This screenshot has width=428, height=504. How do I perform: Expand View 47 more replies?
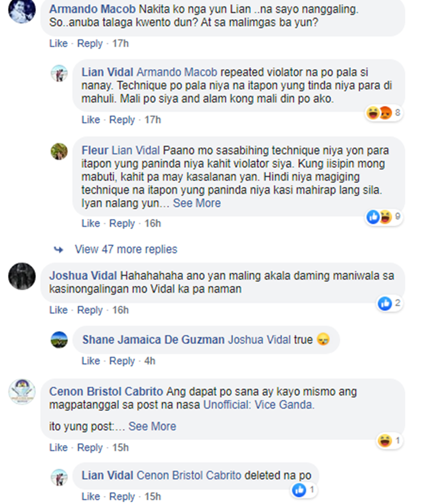point(126,249)
